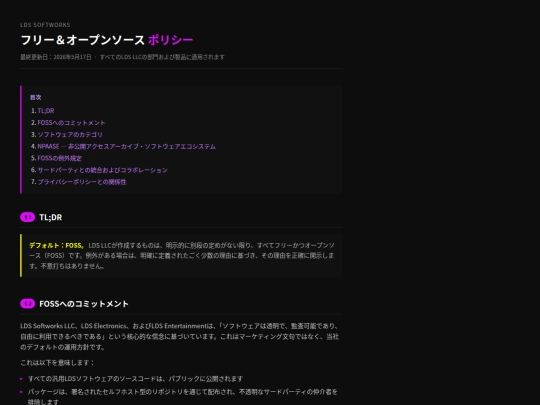Viewport: 540px width, 405px height.
Task: Click the 目次 heading in contents box
Action: pyautogui.click(x=35, y=97)
